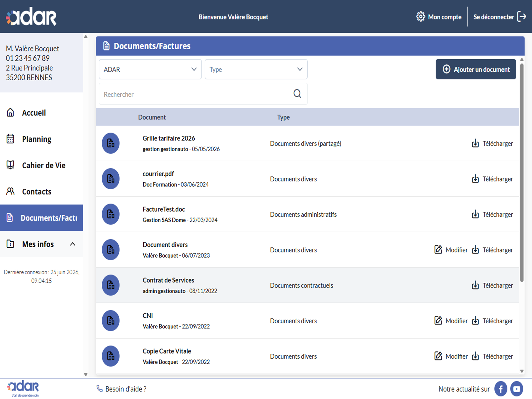
Task: Click edit pencil icon for Document divers
Action: pyautogui.click(x=438, y=250)
